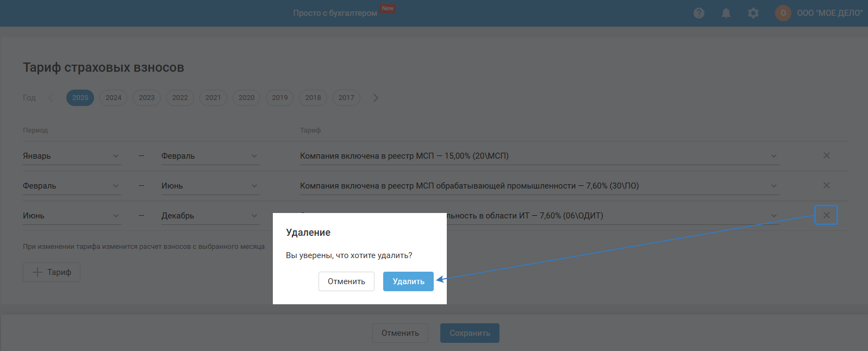Viewport: 868px width, 351px height.
Task: Open the Июнь end month dropdown
Action: 209,186
